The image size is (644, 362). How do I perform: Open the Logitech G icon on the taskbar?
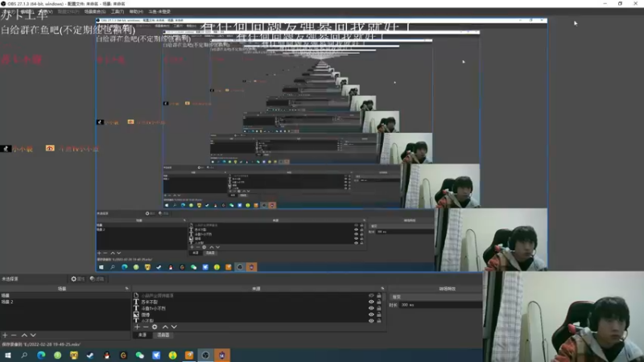(123, 356)
